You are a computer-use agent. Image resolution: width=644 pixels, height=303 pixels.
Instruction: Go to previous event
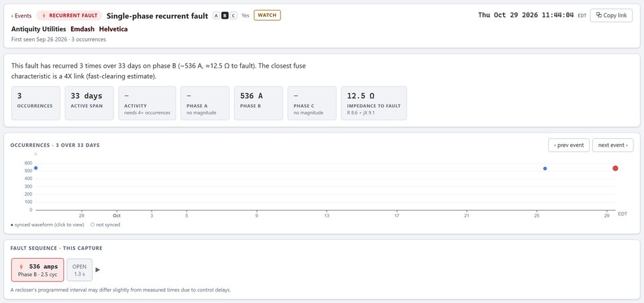[x=569, y=145]
